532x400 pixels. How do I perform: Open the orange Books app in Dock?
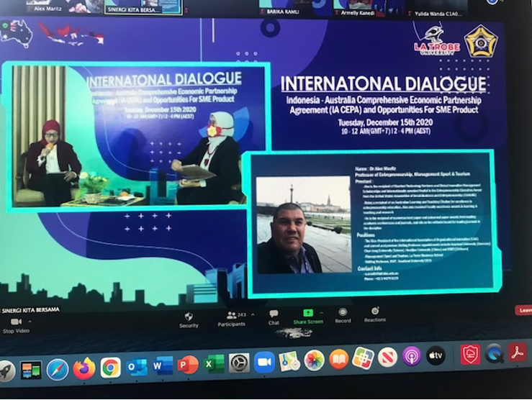(338, 359)
